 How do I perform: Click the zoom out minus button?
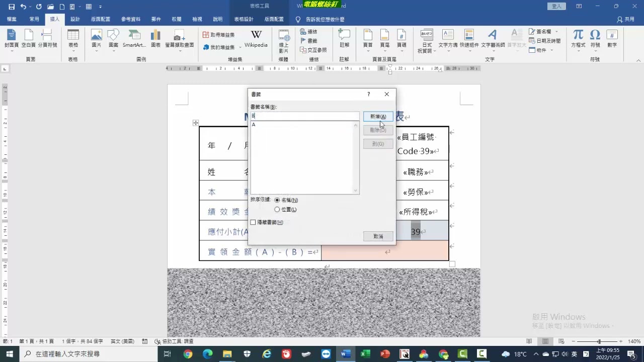[573, 341]
